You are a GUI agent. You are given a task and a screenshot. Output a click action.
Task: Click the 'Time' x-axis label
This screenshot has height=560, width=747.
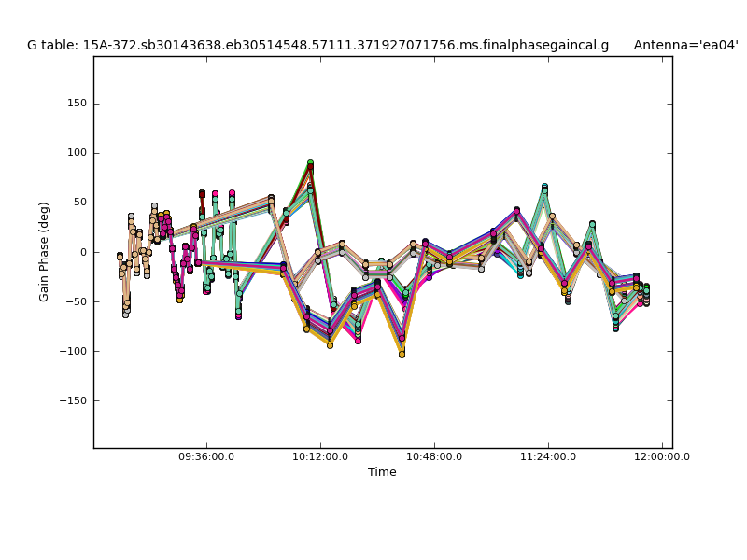point(382,472)
